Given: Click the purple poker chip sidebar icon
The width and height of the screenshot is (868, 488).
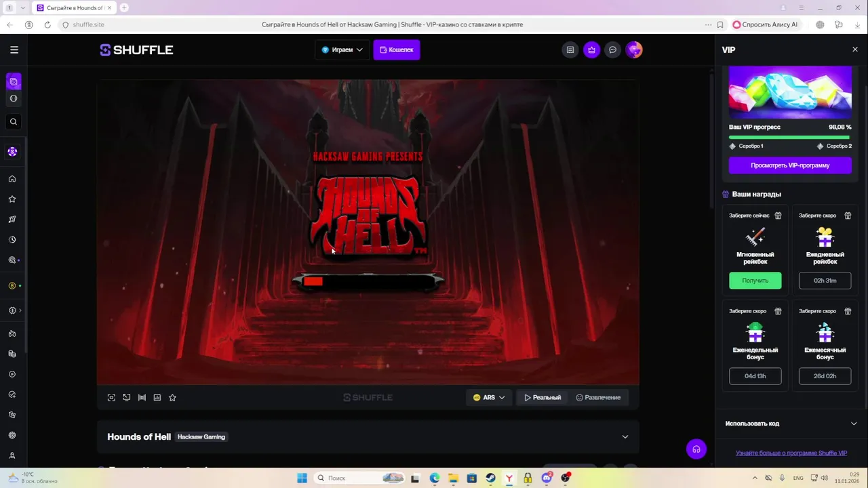Looking at the screenshot, I should tap(12, 152).
